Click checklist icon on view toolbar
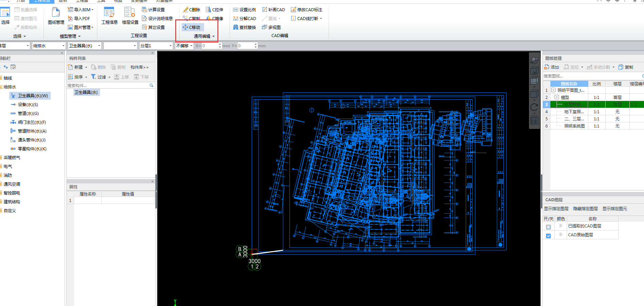Image resolution: width=644 pixels, height=306 pixels. (534, 121)
